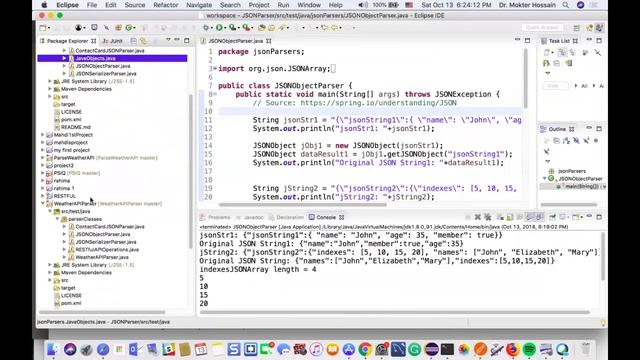Click the macOS Spotlight search icon
640x360 pixels.
click(x=565, y=5)
